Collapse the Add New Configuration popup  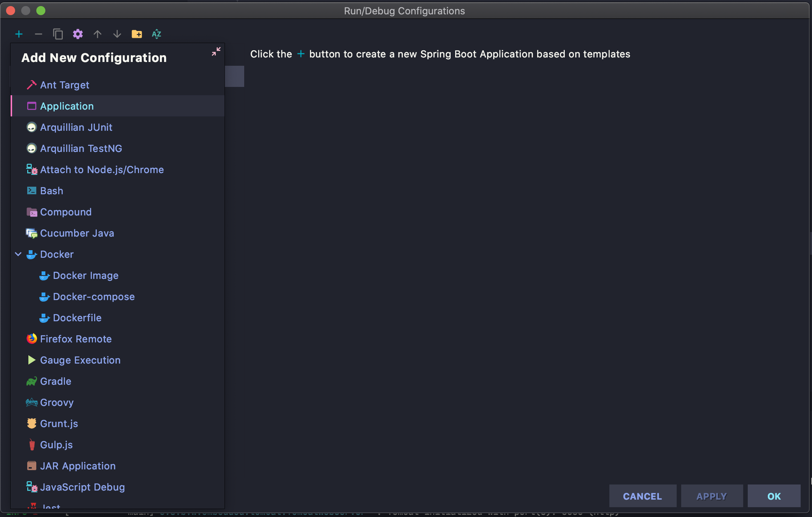tap(216, 52)
